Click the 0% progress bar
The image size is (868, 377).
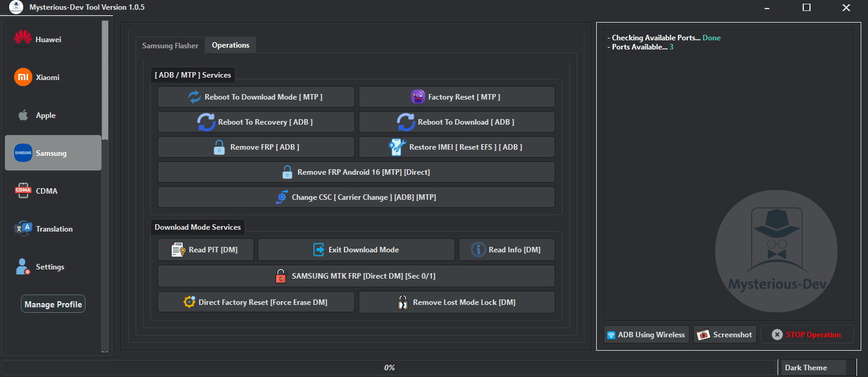pos(390,367)
